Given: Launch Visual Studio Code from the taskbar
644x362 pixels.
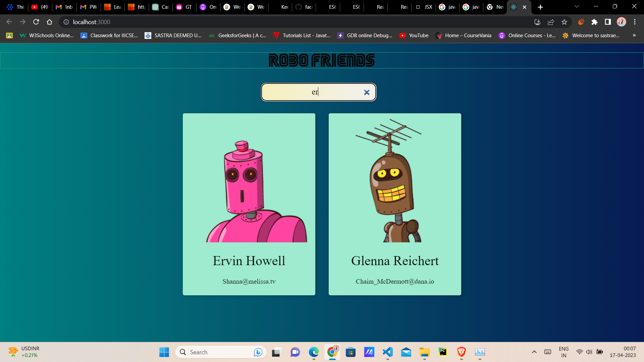Looking at the screenshot, I should point(387,352).
